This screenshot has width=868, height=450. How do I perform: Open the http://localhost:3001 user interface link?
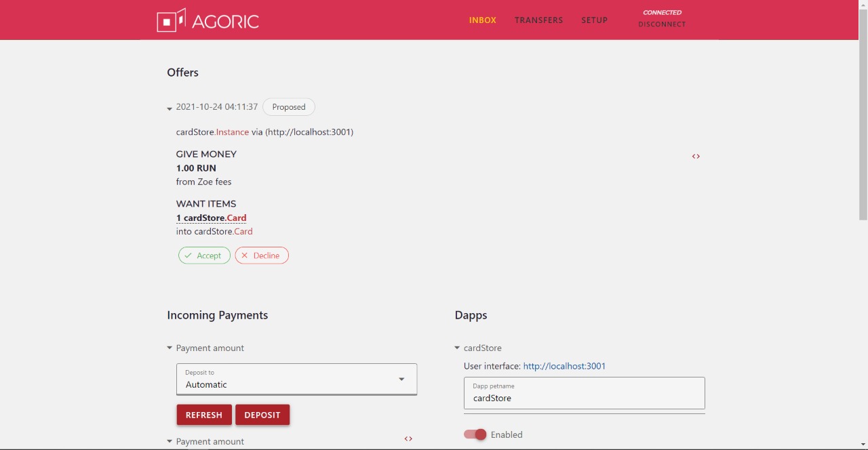click(564, 366)
